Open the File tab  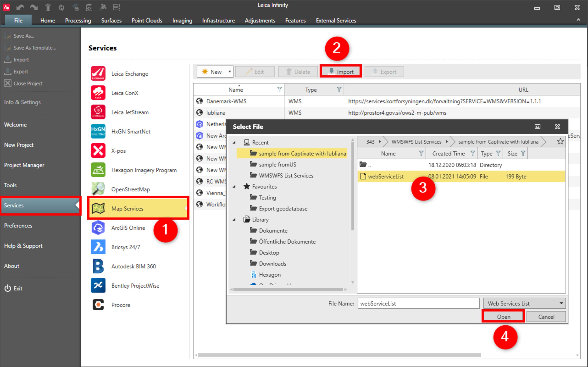[18, 20]
